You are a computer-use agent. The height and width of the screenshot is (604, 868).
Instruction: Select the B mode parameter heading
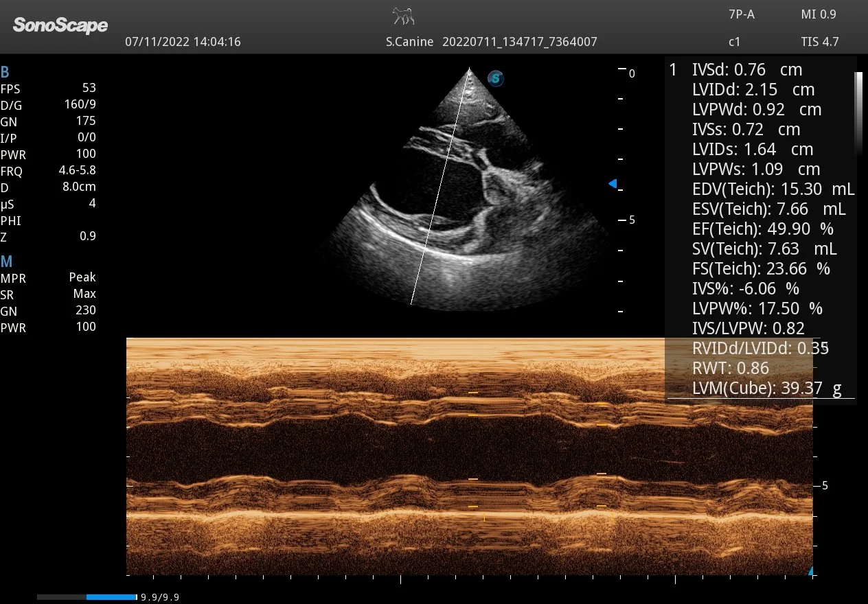pos(5,73)
